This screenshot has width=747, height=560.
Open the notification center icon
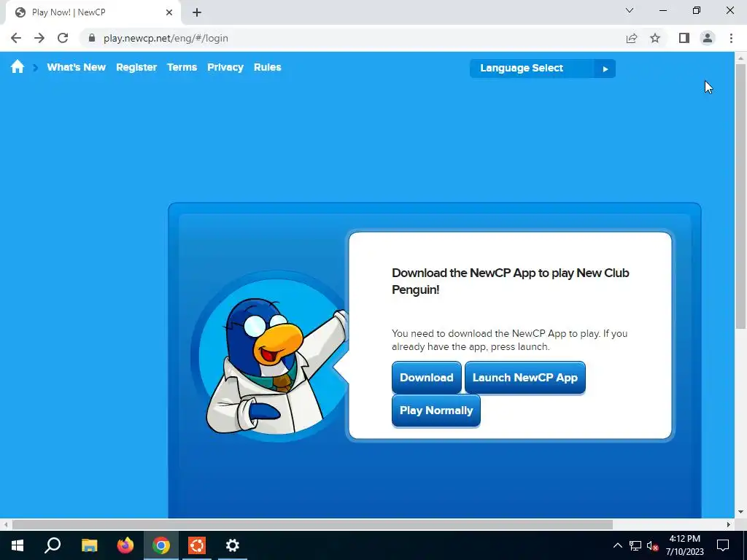coord(723,545)
